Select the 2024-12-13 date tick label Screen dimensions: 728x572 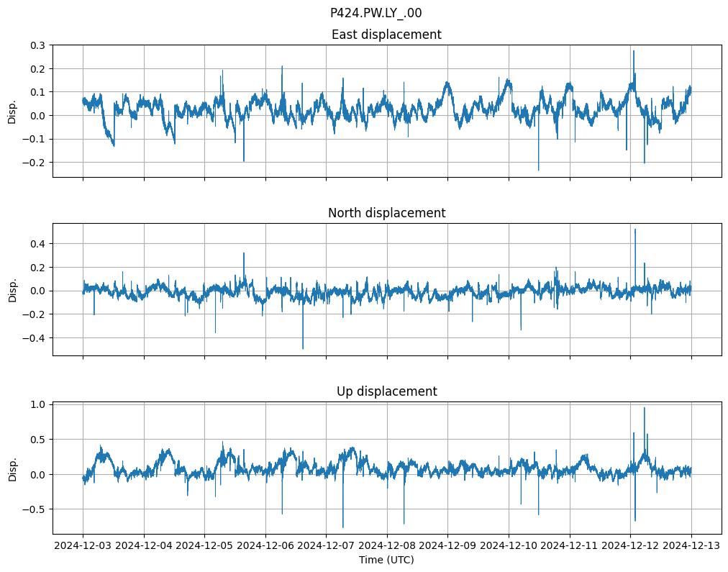691,546
